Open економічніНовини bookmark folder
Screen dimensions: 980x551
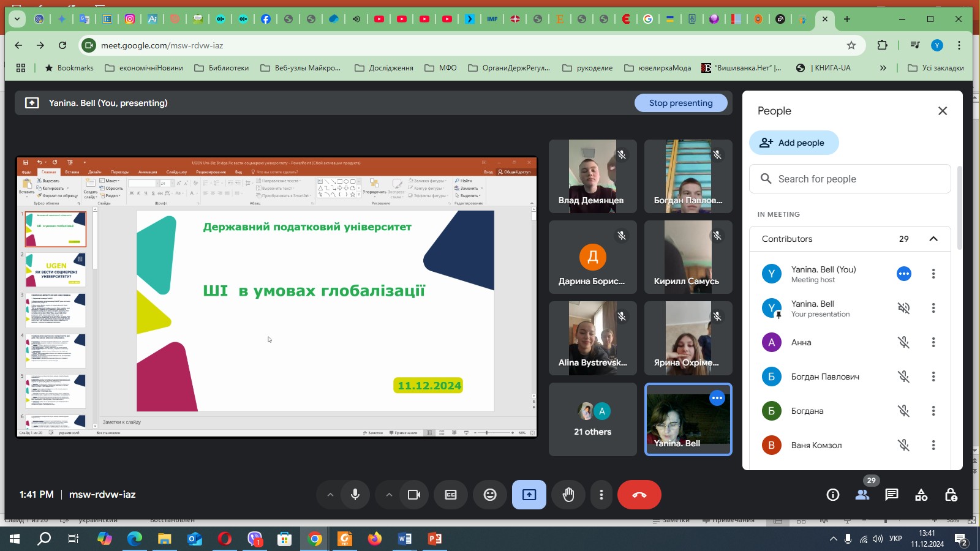point(144,68)
